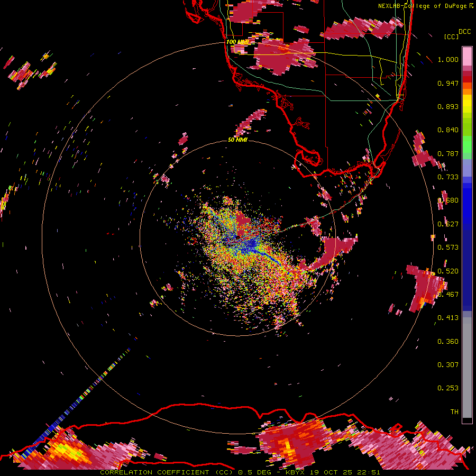This screenshot has width=476, height=476.
Task: Click the 0.5 DEG elevation text in the caption
Action: (x=255, y=472)
